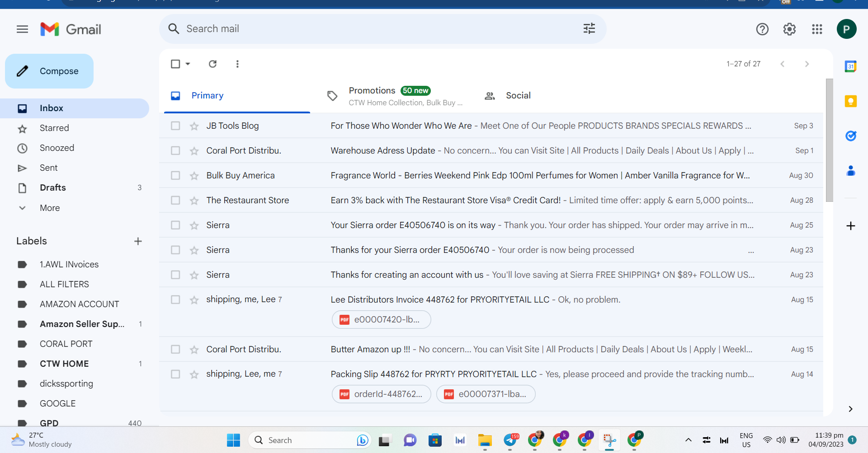Click the Search mail field

coord(382,29)
